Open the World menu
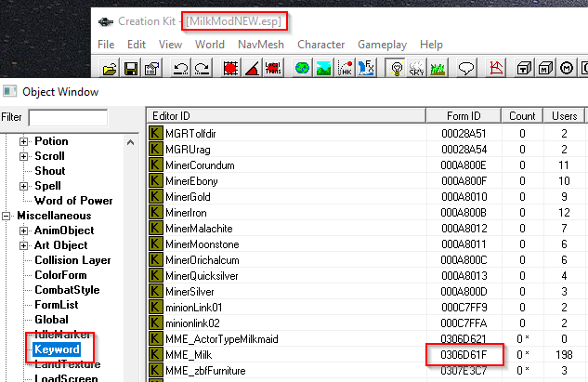588x382 pixels. [x=210, y=45]
